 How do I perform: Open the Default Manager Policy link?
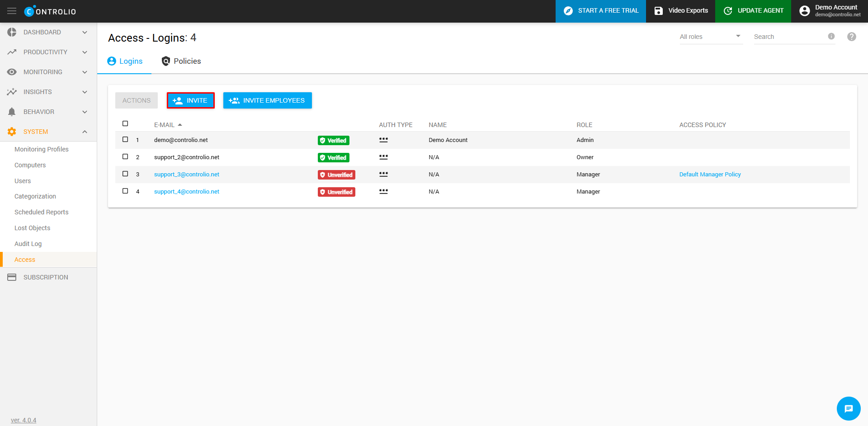click(710, 175)
